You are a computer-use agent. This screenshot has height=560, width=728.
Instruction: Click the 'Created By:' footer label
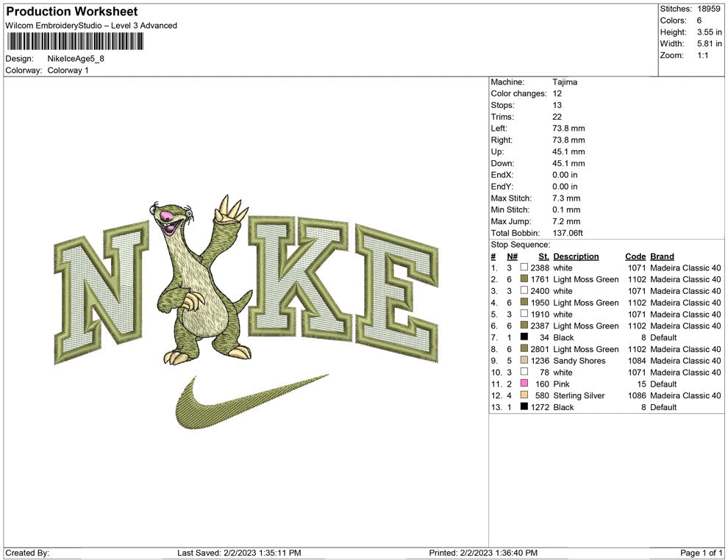(27, 553)
